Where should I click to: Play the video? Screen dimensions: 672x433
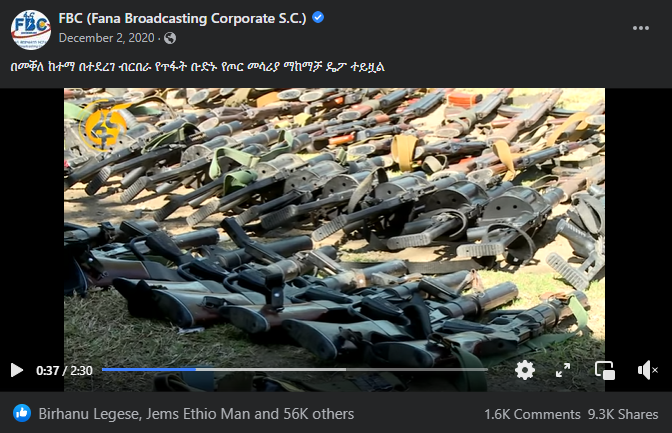click(17, 370)
